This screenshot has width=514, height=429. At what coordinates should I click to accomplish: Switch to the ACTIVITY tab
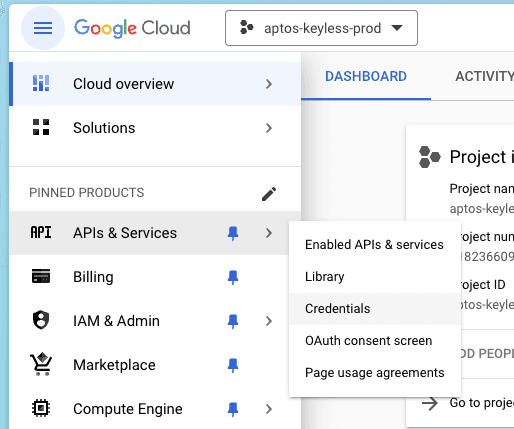tap(484, 77)
